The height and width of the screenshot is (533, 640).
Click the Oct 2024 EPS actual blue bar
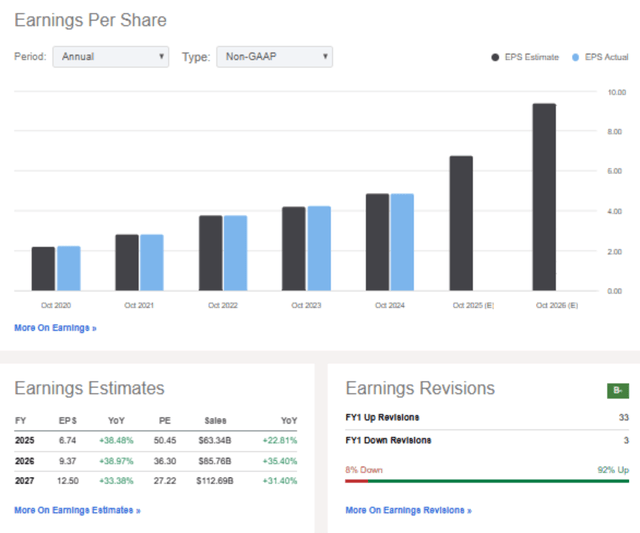401,242
